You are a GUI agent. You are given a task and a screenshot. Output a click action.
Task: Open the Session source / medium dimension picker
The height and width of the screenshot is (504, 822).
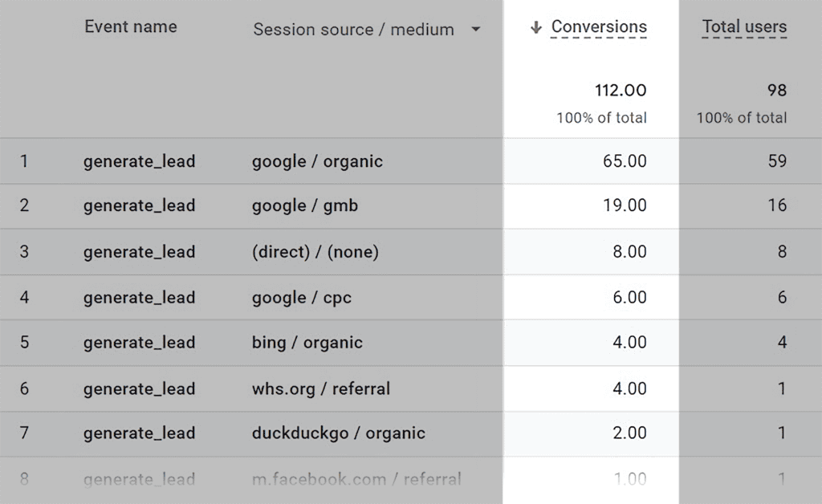(x=354, y=30)
